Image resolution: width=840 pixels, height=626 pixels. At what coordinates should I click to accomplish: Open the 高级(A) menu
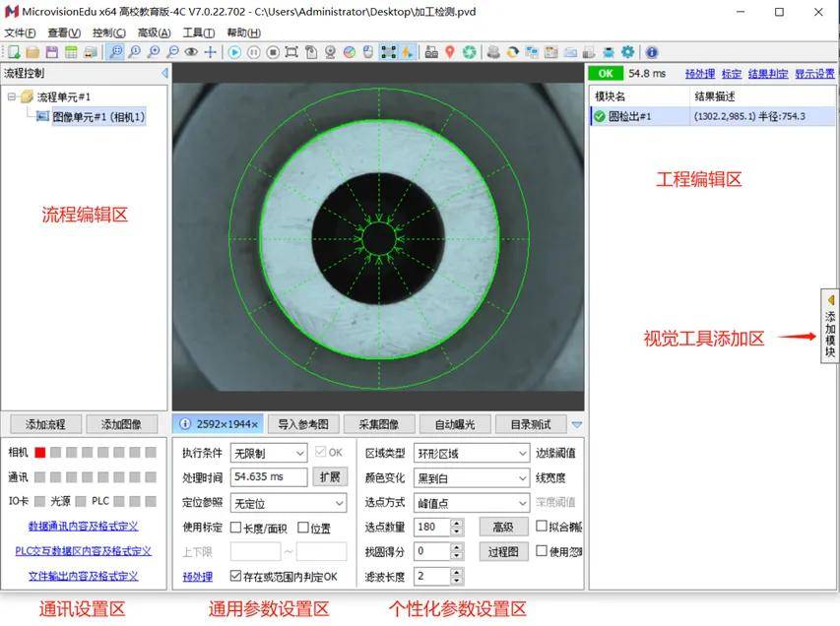tap(154, 32)
